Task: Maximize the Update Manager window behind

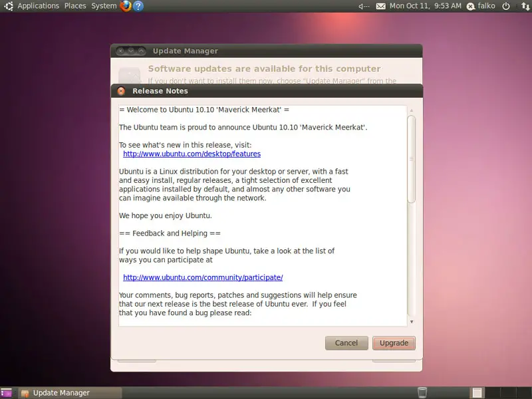Action: [x=141, y=51]
